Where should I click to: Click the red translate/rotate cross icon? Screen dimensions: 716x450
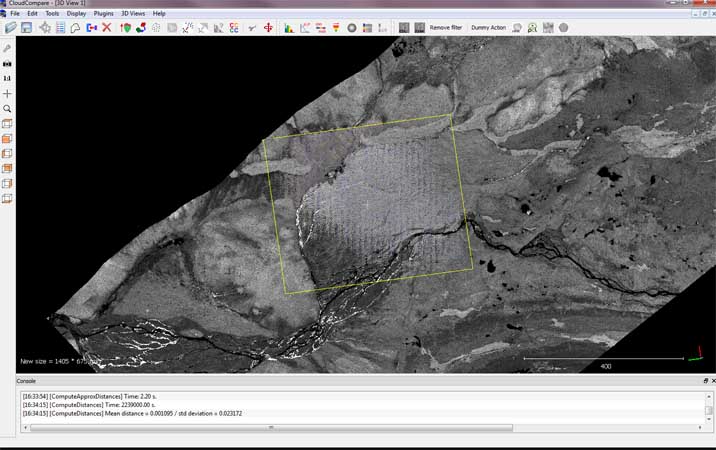click(x=268, y=28)
